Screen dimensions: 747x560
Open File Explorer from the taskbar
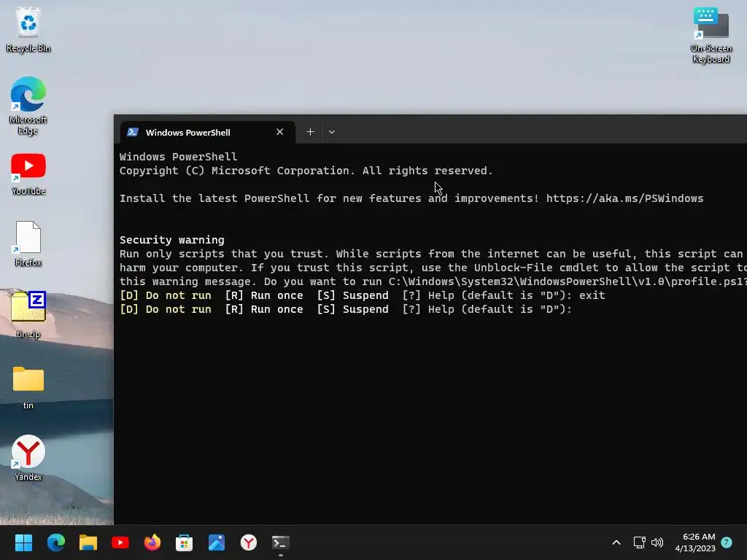point(88,542)
